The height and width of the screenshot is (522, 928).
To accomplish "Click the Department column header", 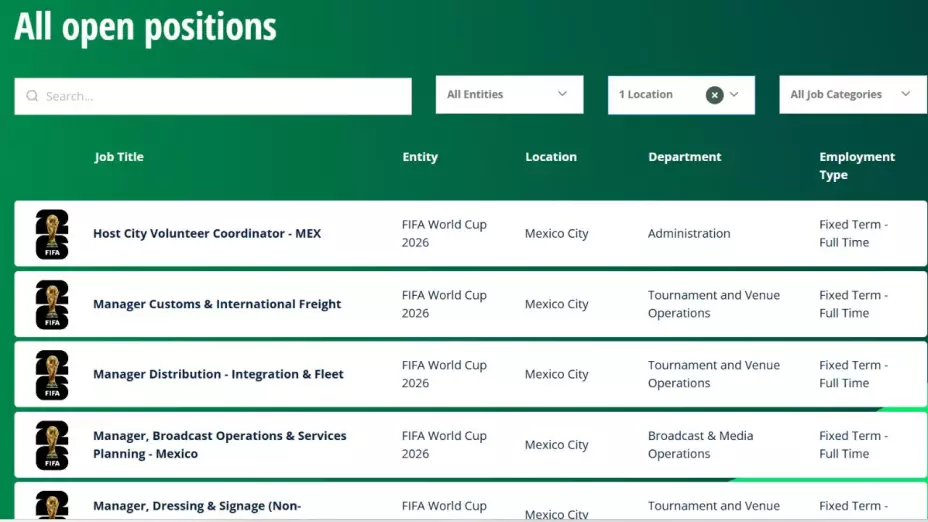I will [x=684, y=157].
